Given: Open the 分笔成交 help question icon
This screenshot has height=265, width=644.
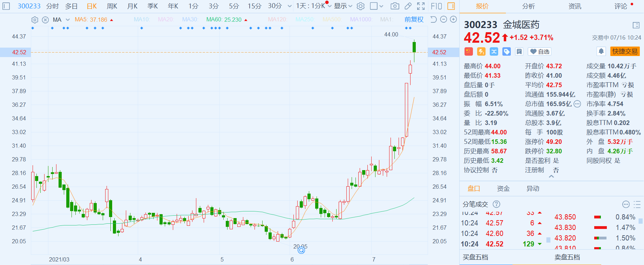Looking at the screenshot, I should point(496,204).
